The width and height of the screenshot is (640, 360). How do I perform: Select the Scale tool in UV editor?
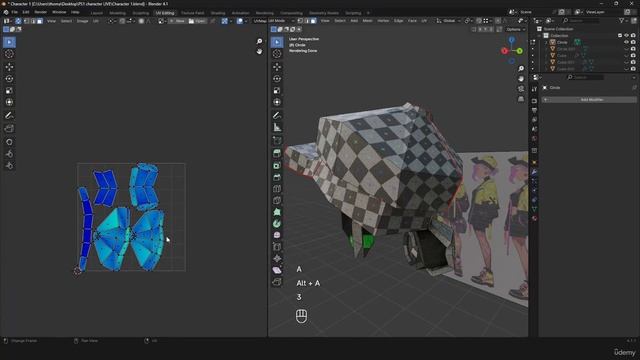pyautogui.click(x=9, y=90)
